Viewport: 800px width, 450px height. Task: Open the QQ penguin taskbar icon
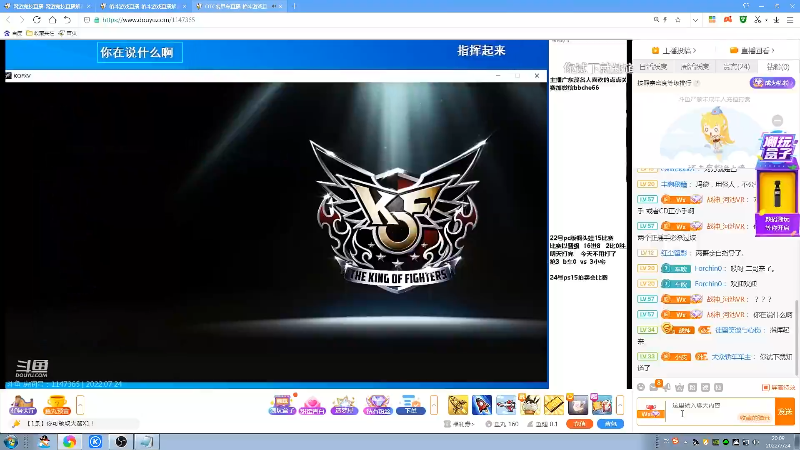(x=44, y=442)
